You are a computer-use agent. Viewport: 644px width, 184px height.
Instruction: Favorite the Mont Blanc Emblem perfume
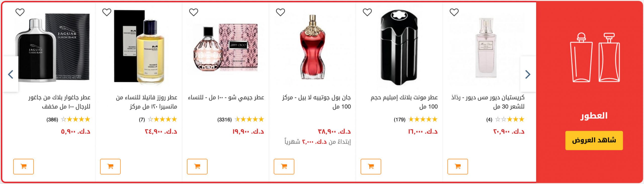pyautogui.click(x=367, y=12)
